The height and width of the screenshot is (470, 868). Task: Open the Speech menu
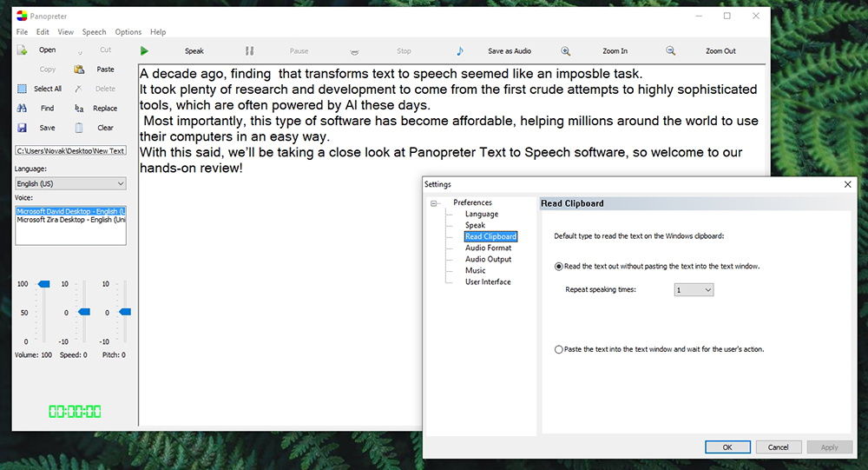pyautogui.click(x=94, y=32)
